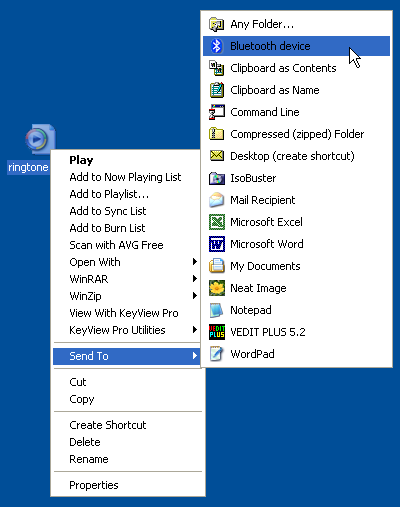The height and width of the screenshot is (507, 400).
Task: Click the WordPad icon
Action: point(217,354)
